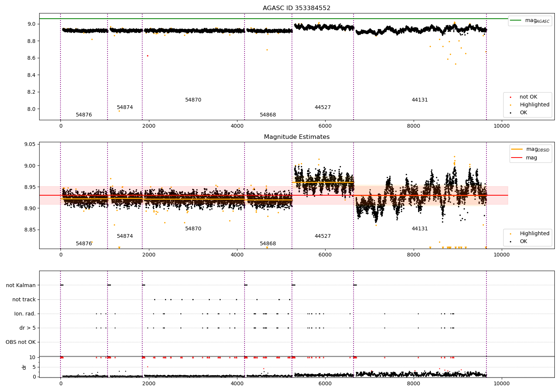560x392 pixels.
Task: Click obsid label 54870 in AGASC plot
Action: [x=193, y=100]
